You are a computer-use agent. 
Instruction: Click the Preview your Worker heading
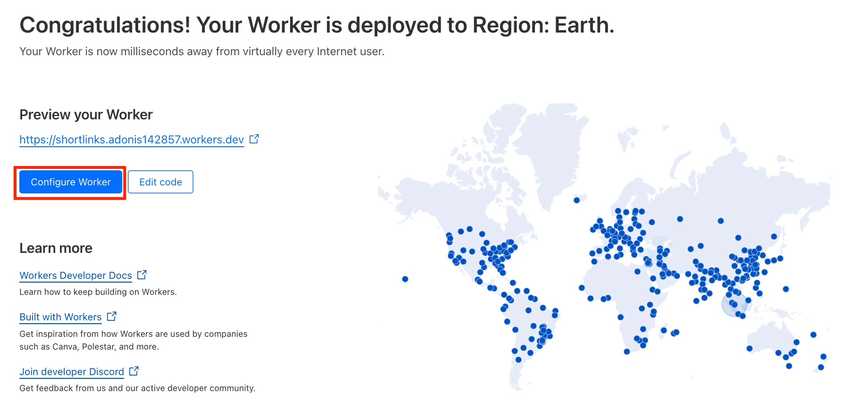86,115
